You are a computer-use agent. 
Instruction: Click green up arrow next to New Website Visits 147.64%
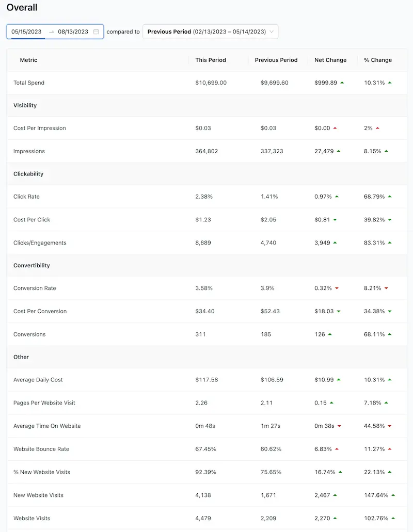[393, 495]
